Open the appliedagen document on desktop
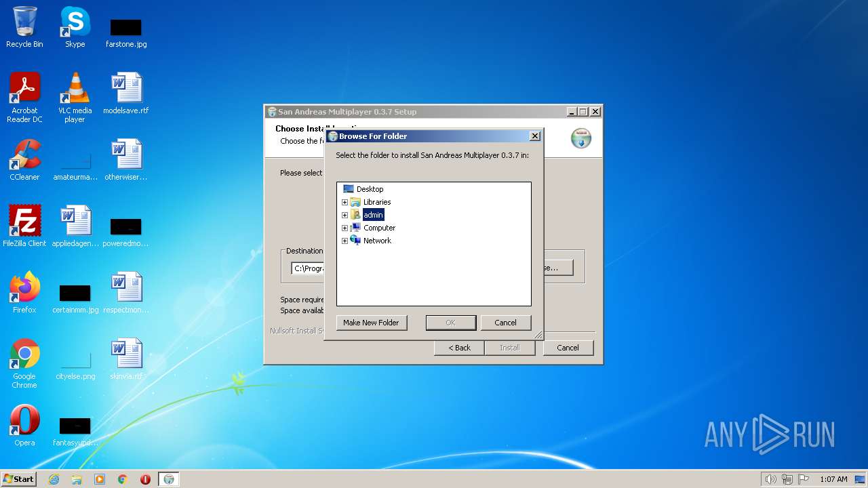 point(75,226)
